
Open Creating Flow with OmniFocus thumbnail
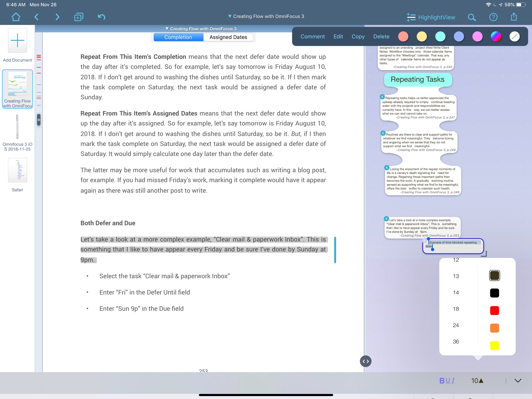17,89
